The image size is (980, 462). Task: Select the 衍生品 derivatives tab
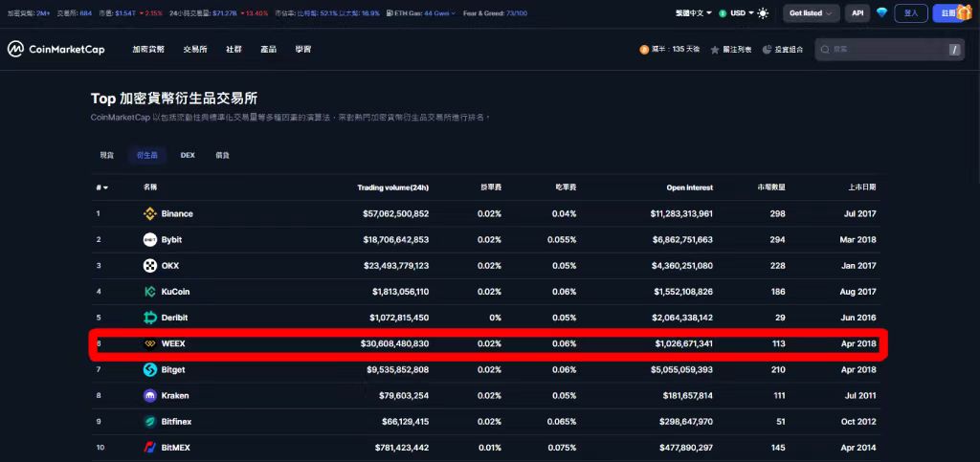(147, 155)
